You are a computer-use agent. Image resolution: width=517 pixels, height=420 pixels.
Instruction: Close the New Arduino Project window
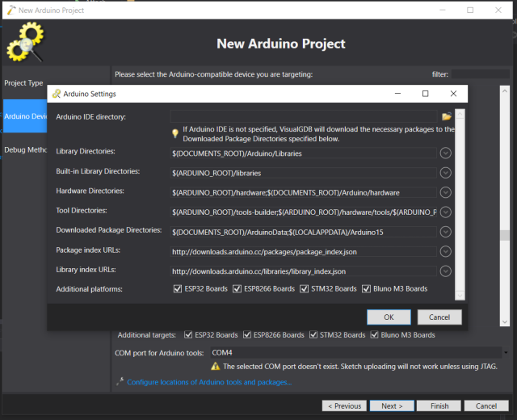(x=498, y=10)
